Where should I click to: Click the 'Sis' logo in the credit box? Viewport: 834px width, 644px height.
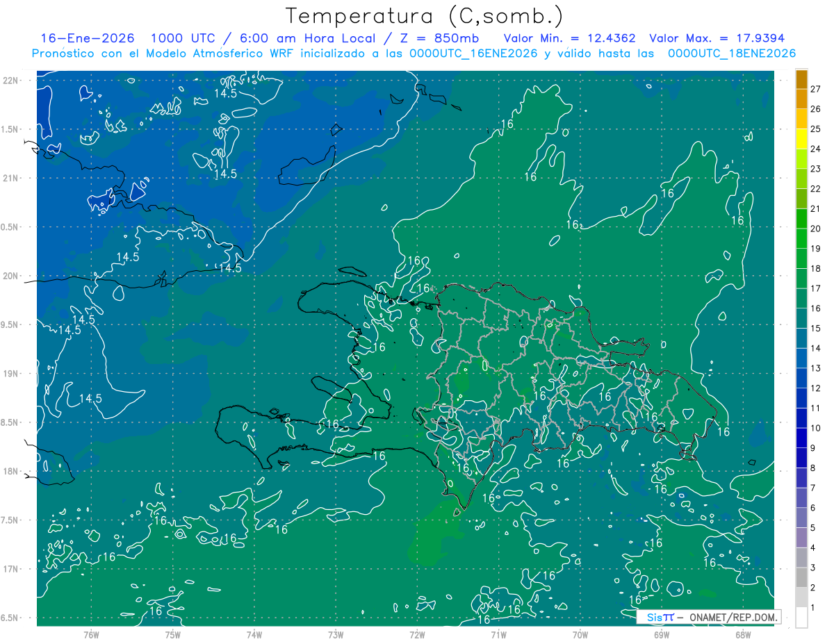coord(655,617)
